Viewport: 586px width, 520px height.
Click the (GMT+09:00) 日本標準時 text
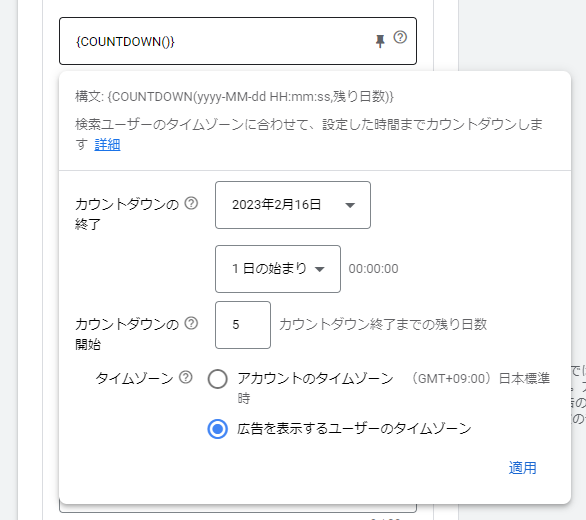click(x=394, y=388)
